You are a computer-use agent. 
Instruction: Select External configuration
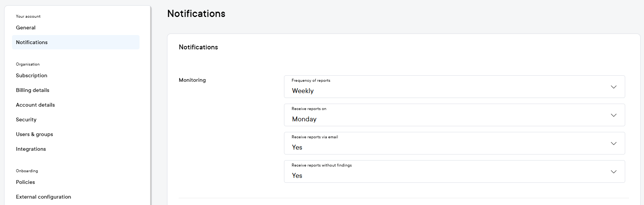(43, 197)
